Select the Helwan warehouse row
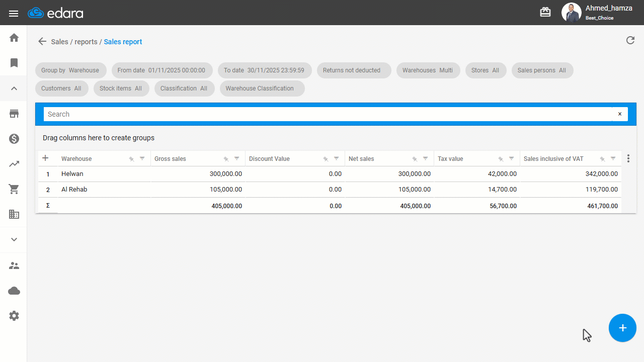Viewport: 644px width, 362px height. pyautogui.click(x=330, y=174)
